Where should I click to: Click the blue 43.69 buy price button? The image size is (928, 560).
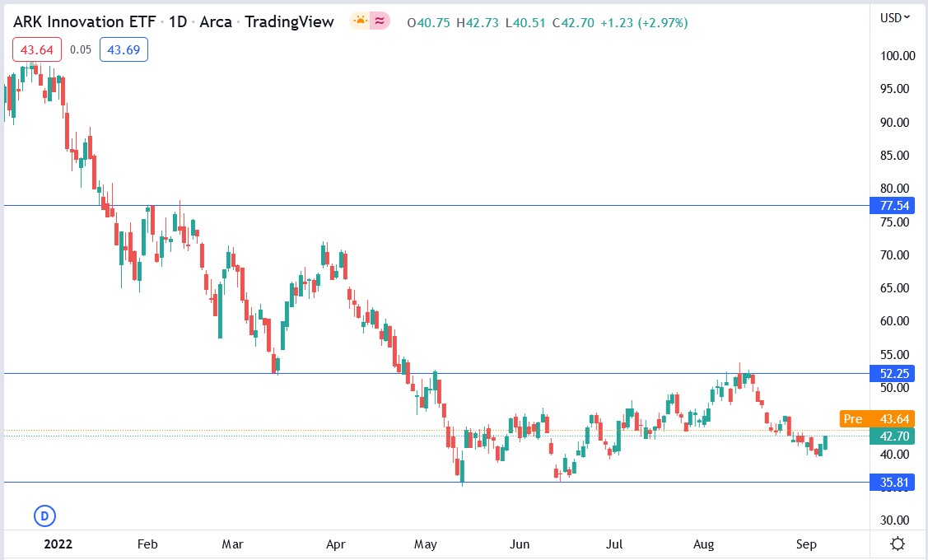tap(124, 49)
